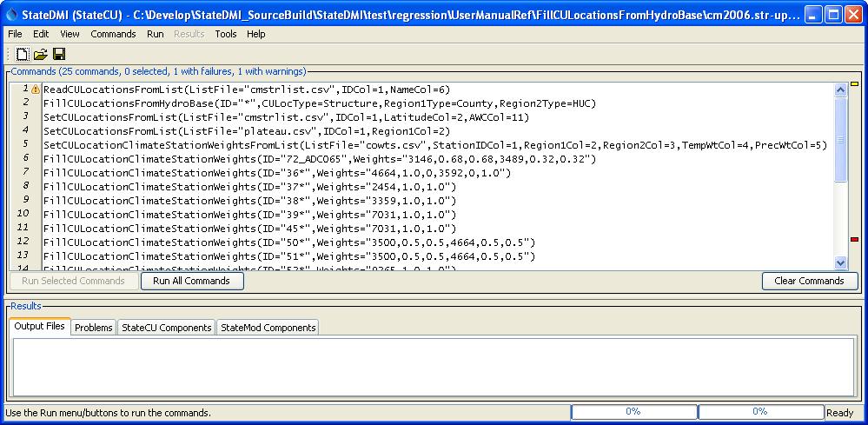
Task: Select the command with ID="50*"
Action: [x=289, y=242]
